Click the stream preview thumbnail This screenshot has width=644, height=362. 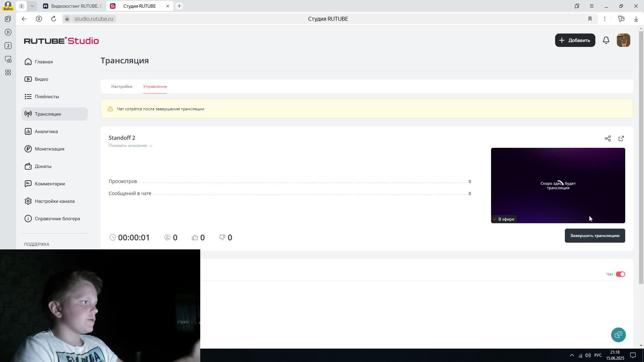coord(557,185)
